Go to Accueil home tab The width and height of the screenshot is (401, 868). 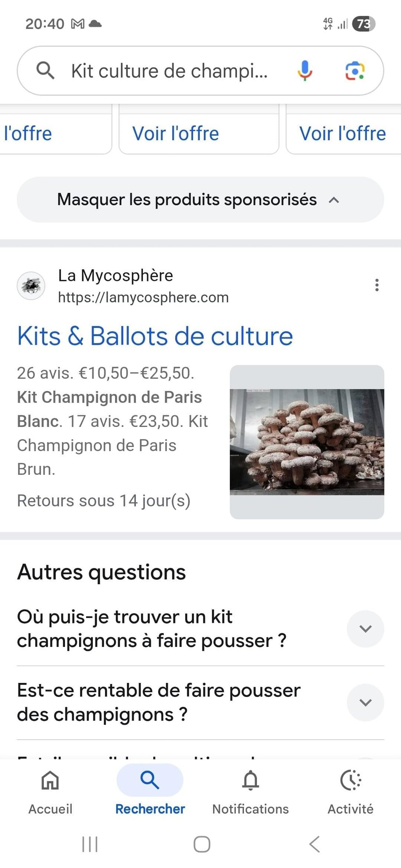[x=50, y=793]
